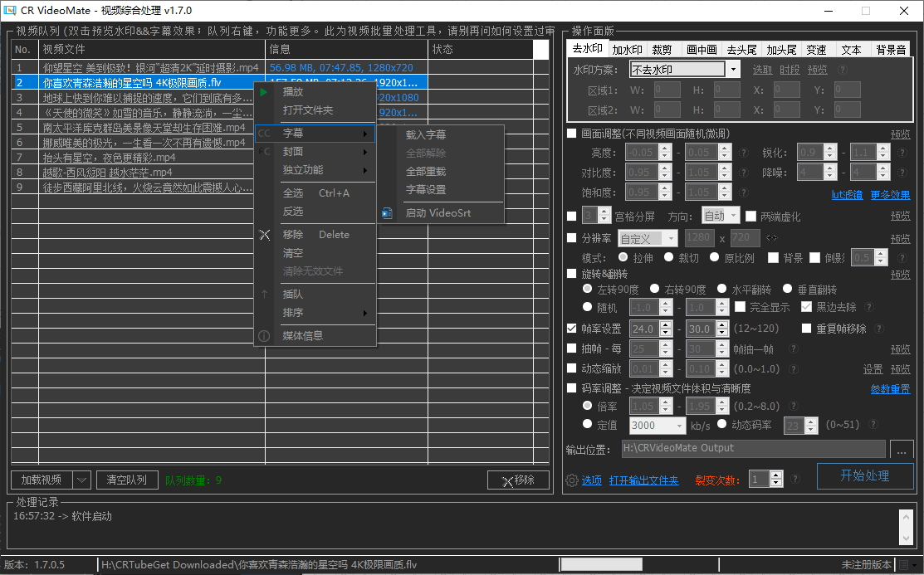Switch to the 画中画 tab

point(702,50)
